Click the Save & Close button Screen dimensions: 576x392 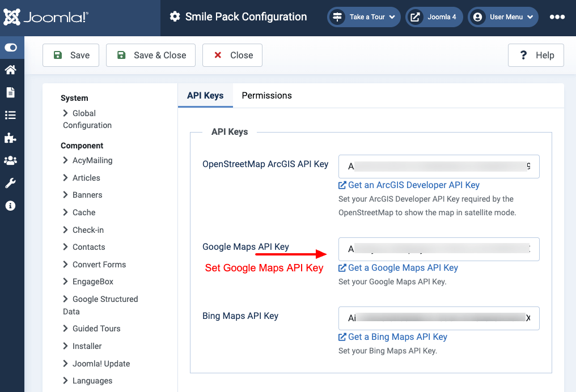pos(151,55)
